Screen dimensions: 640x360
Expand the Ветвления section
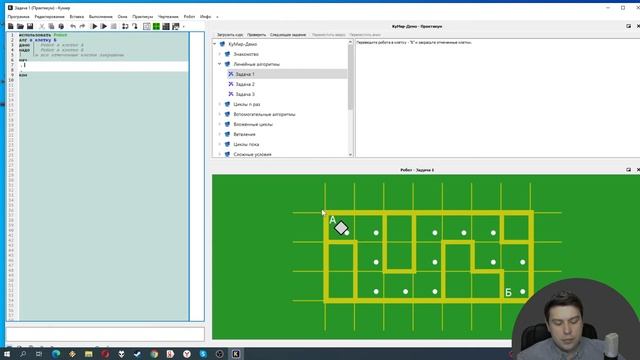coord(220,134)
